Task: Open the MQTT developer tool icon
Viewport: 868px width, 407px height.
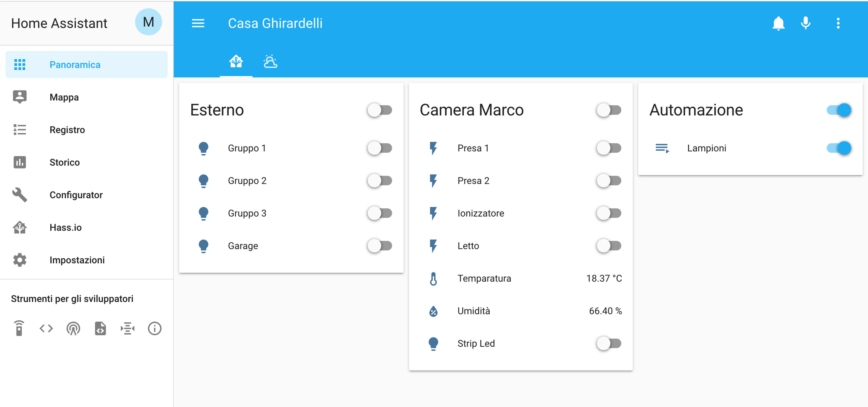Action: point(127,328)
